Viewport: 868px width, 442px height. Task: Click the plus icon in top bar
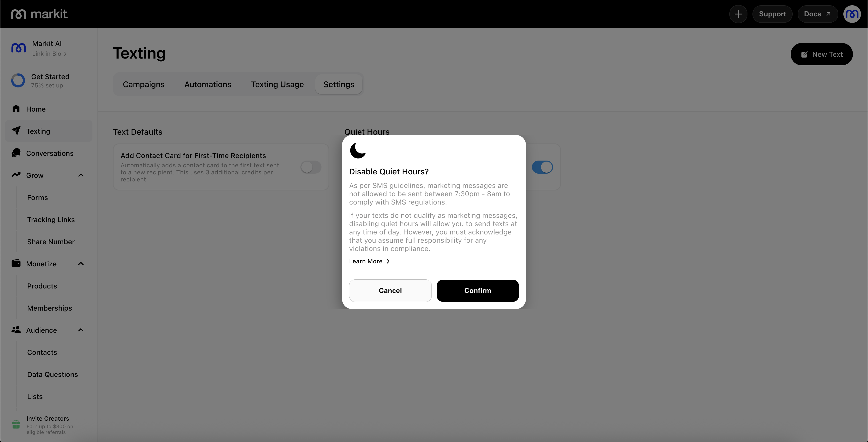tap(738, 14)
